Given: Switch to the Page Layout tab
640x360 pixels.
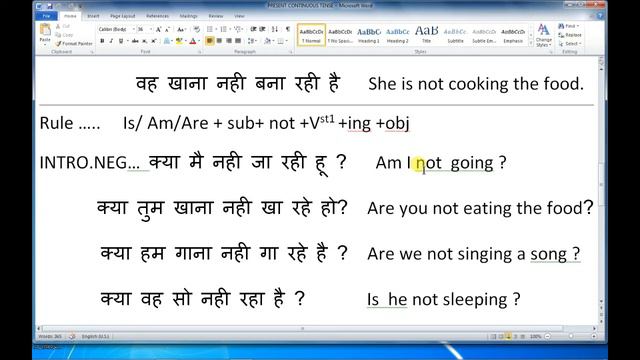Looking at the screenshot, I should tap(122, 16).
